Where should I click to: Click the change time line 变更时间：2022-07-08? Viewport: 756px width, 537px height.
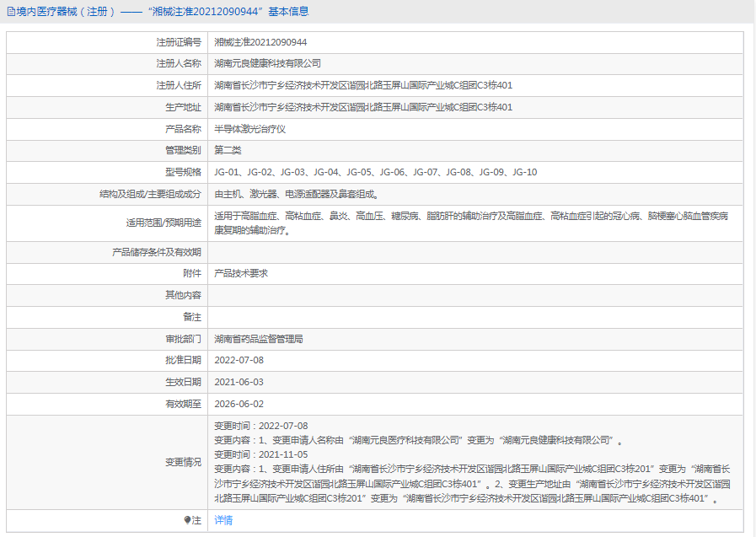[x=260, y=426]
